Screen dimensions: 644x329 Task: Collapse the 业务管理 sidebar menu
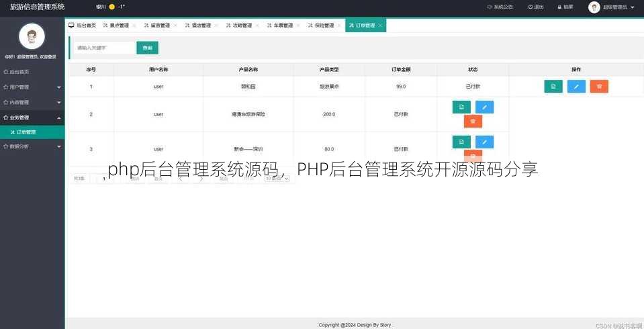tap(32, 117)
